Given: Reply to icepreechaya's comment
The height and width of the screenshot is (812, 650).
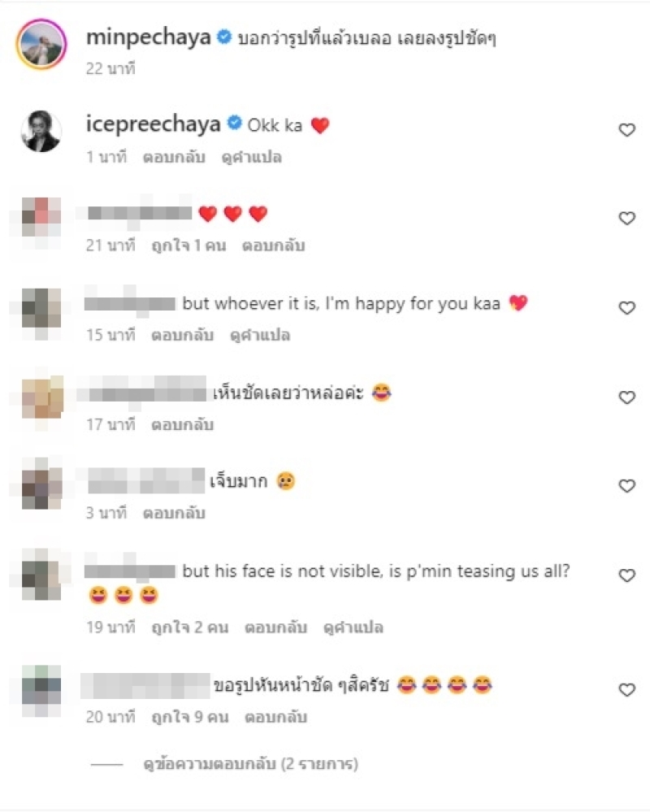Looking at the screenshot, I should click(174, 157).
